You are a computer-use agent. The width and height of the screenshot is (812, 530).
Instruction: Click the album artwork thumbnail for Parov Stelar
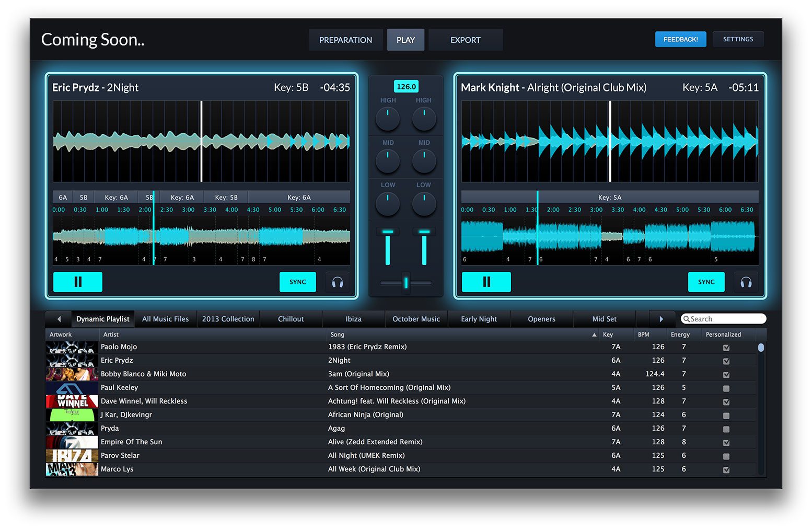72,455
